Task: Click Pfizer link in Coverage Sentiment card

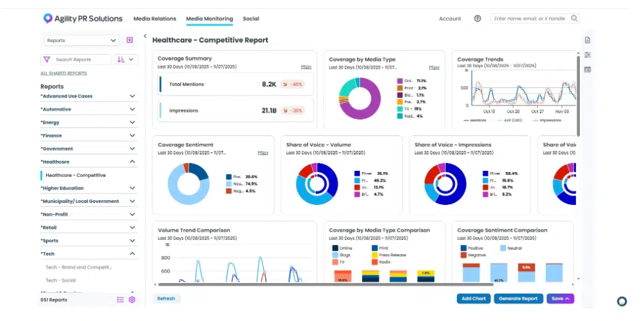Action: pyautogui.click(x=263, y=153)
